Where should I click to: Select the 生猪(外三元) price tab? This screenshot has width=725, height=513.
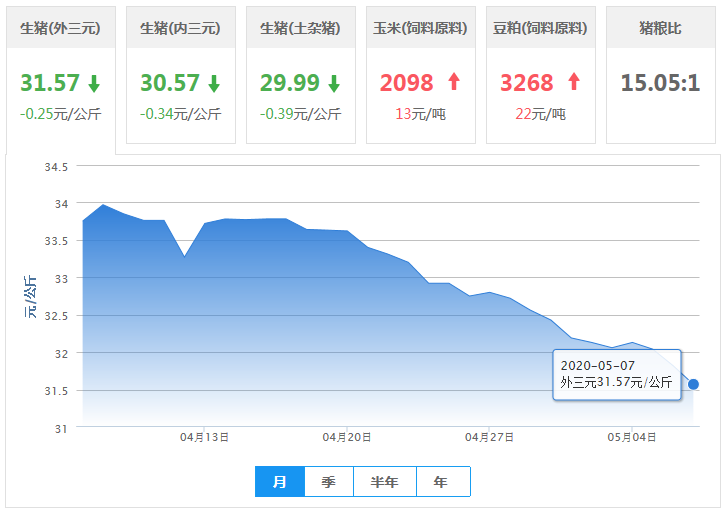coord(61,28)
